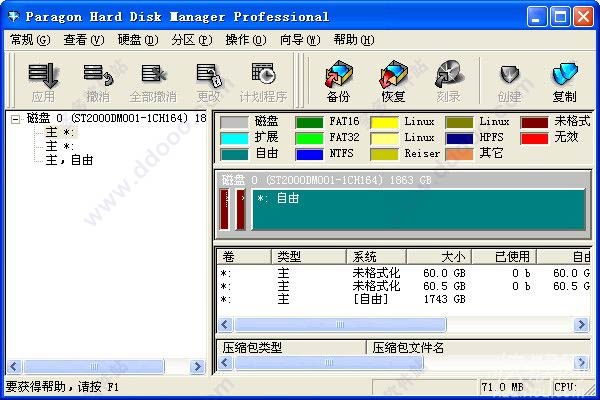
Task: Open the 分区(P) menu
Action: click(x=191, y=40)
